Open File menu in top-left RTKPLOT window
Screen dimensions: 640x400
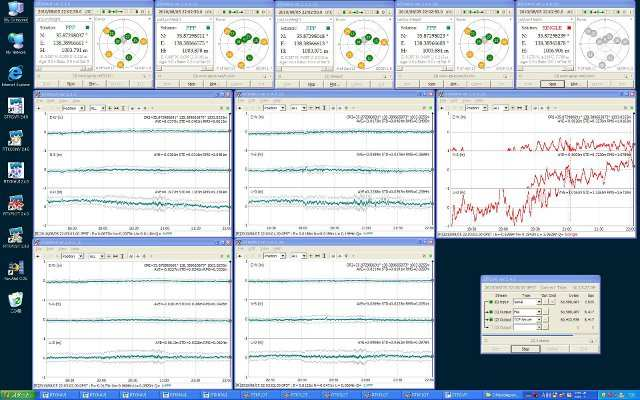(x=39, y=101)
